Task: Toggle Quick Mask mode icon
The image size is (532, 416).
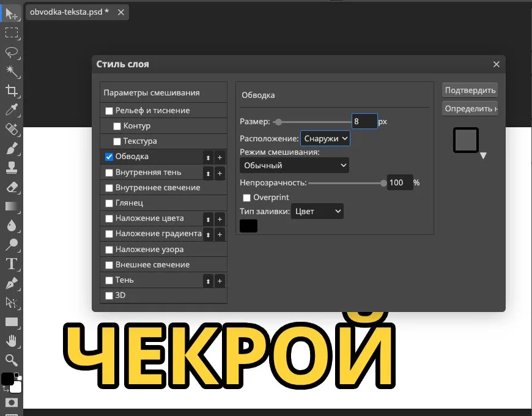Action: [x=11, y=403]
